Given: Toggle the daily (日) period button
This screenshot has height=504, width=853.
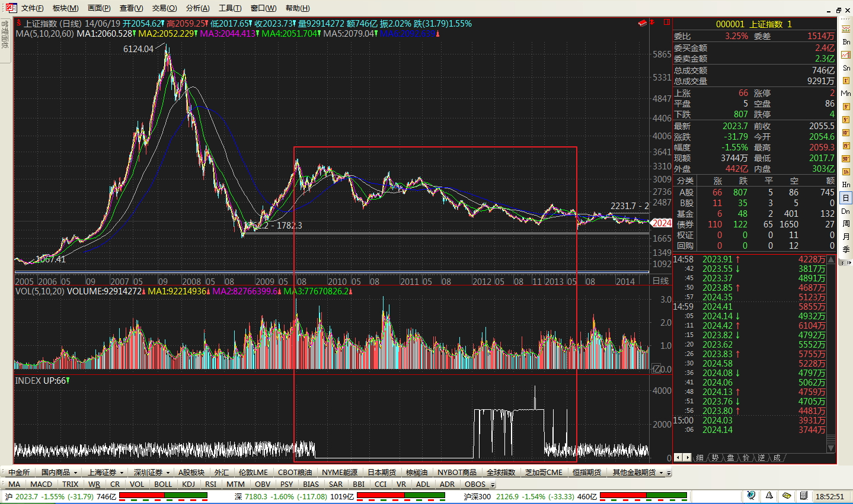Looking at the screenshot, I should click(846, 198).
